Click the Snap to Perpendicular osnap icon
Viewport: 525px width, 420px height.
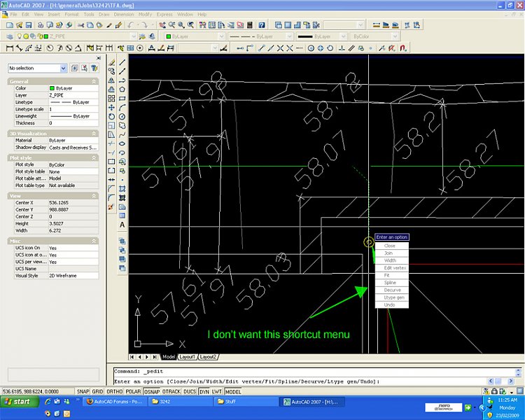(342, 48)
